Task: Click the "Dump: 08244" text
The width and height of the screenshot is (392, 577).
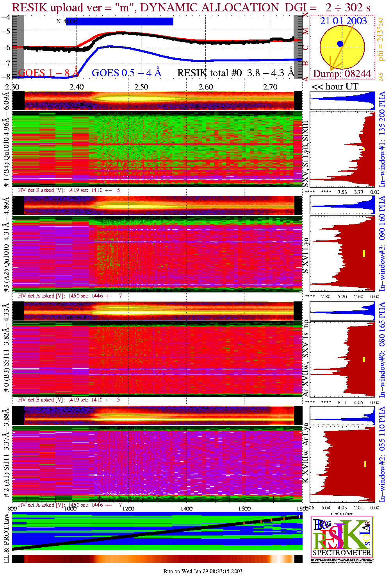Action: [x=342, y=74]
